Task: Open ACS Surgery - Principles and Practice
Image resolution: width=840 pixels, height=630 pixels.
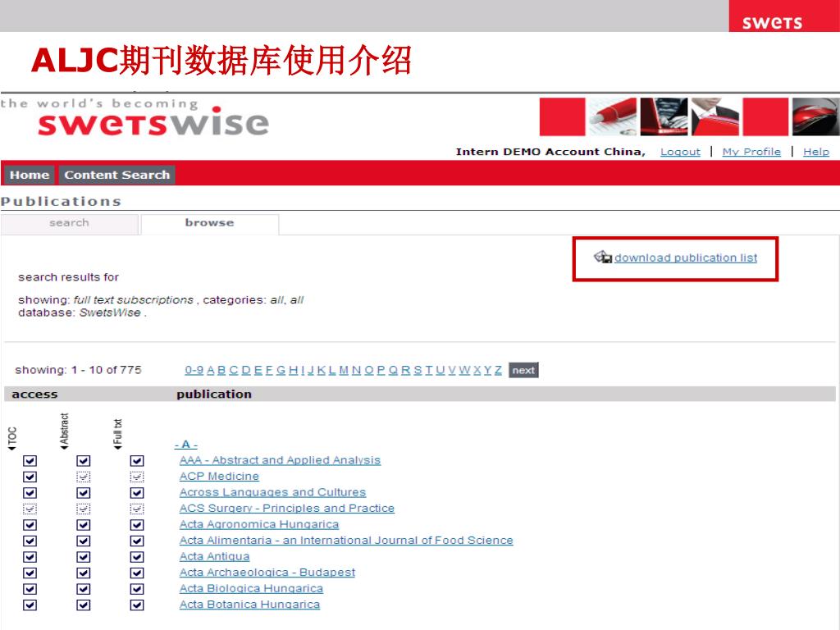Action: pos(286,509)
